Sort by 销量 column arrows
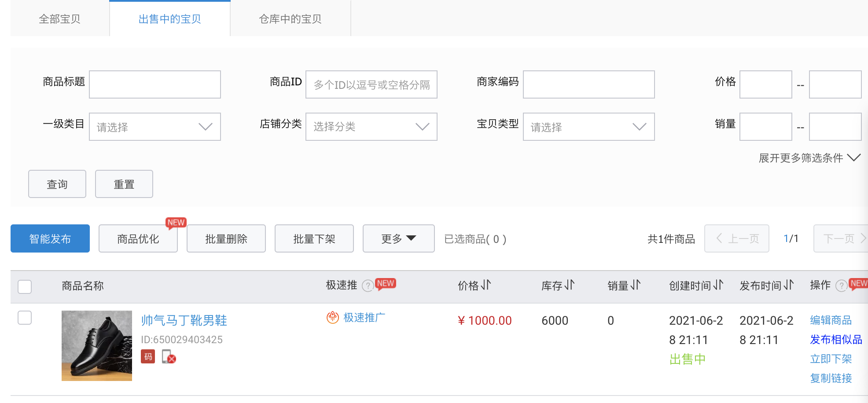 point(636,285)
